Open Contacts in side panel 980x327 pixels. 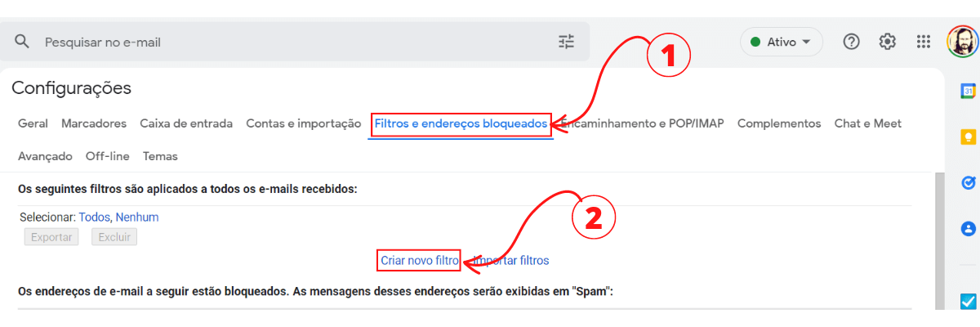click(x=968, y=228)
